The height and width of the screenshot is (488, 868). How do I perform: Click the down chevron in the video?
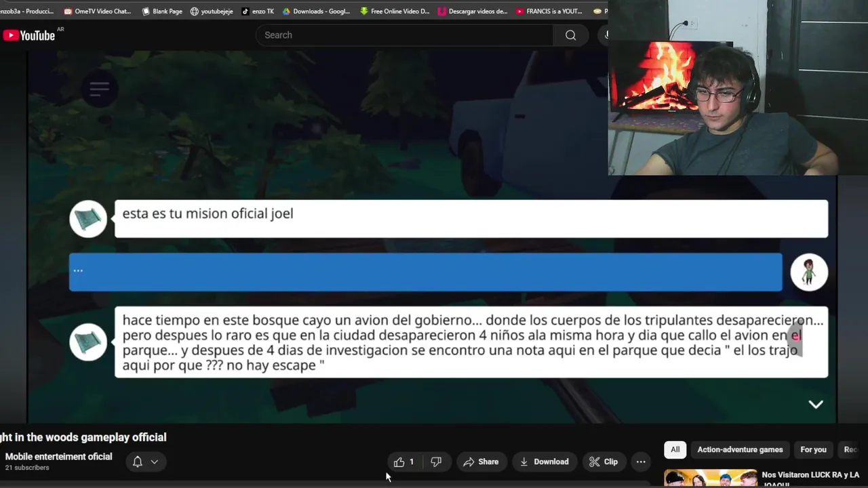(816, 404)
